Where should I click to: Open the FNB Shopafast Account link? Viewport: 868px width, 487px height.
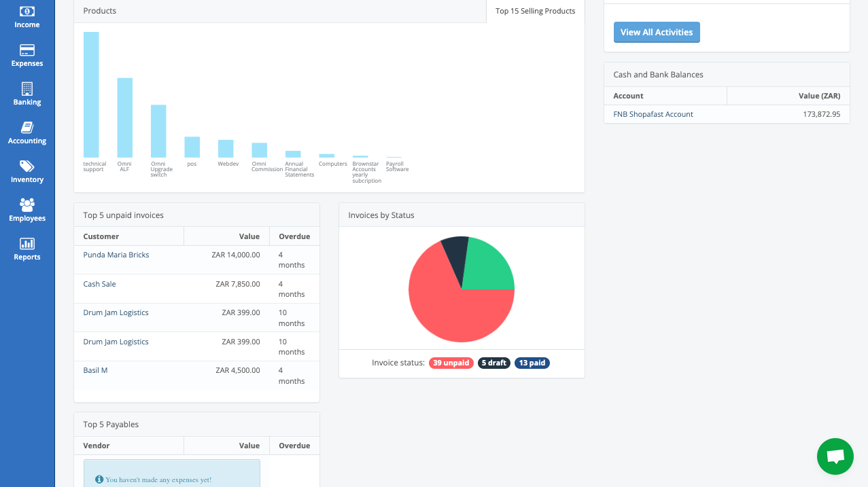click(653, 114)
